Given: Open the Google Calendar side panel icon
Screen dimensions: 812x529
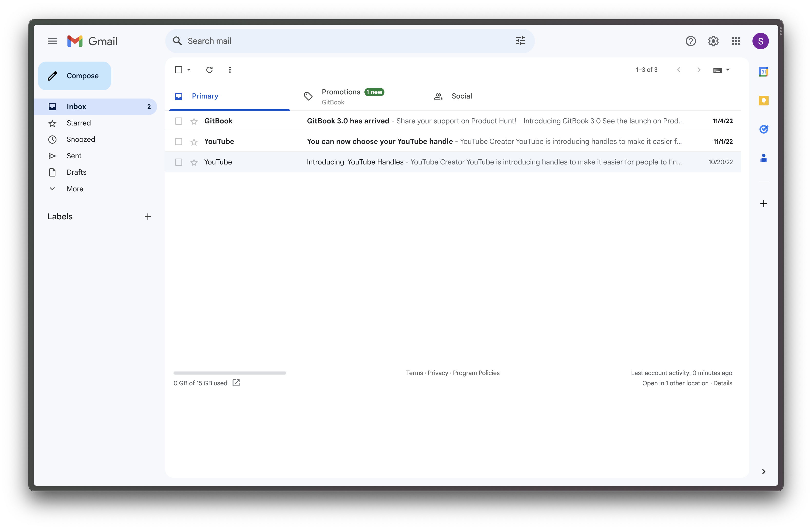Looking at the screenshot, I should click(763, 72).
